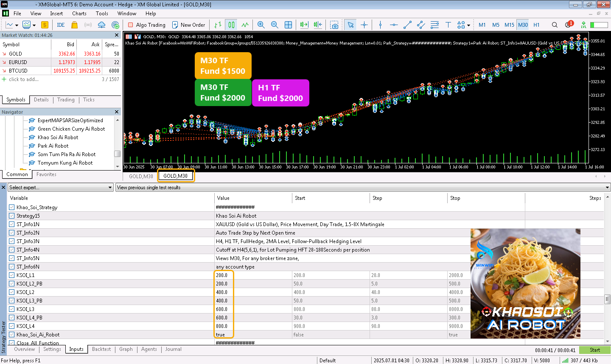Take a chart screenshot with camera icon

pos(334,25)
